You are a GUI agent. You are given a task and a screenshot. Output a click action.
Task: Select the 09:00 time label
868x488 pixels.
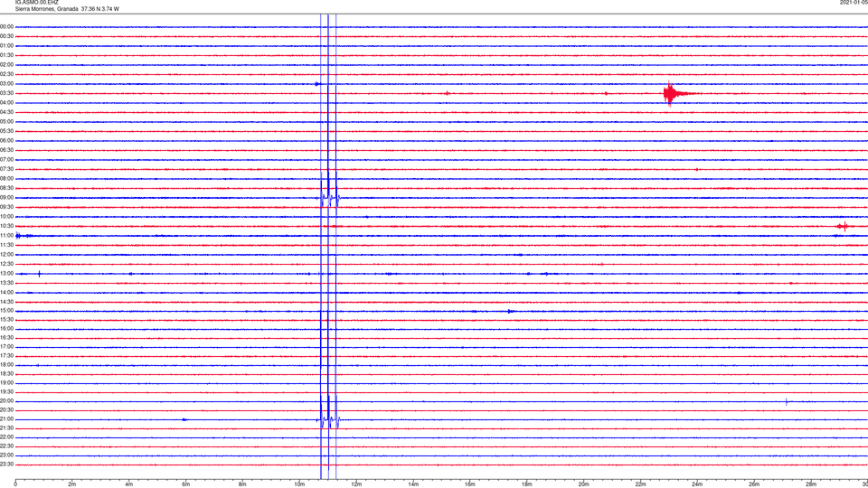click(6, 197)
